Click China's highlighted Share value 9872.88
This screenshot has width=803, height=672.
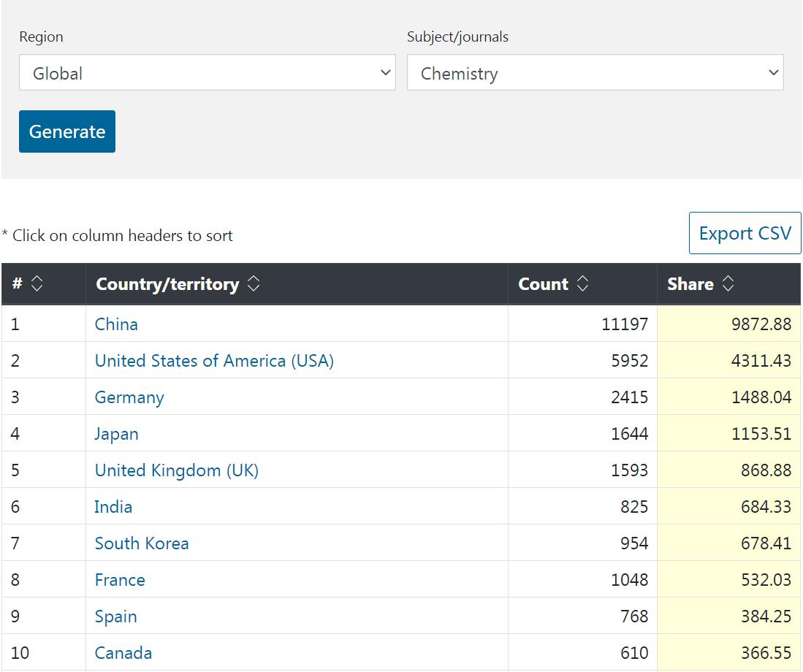[x=761, y=324]
